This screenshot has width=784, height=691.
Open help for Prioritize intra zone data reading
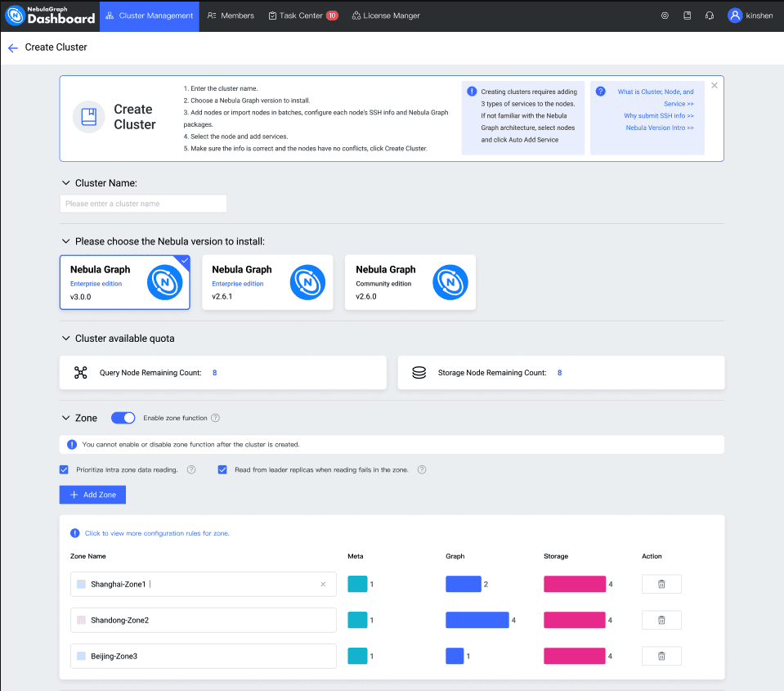pyautogui.click(x=191, y=469)
